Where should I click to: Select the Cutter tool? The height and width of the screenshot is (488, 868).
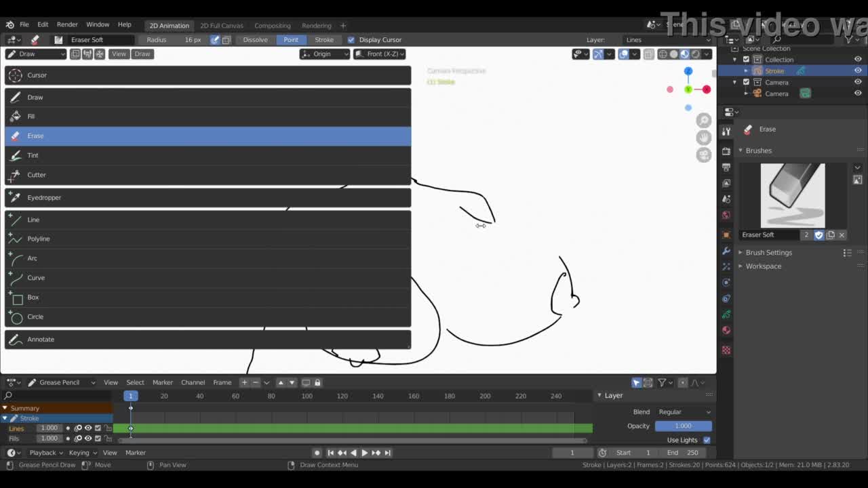(x=37, y=175)
